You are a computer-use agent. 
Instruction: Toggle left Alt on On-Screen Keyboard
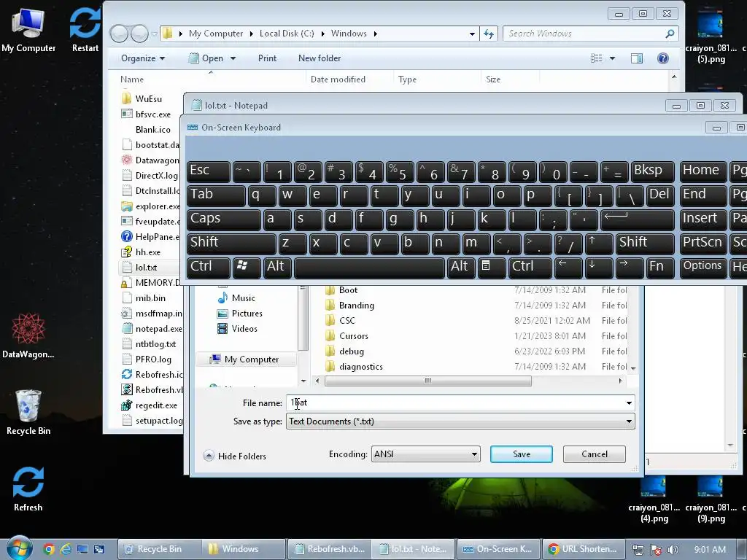tap(276, 267)
